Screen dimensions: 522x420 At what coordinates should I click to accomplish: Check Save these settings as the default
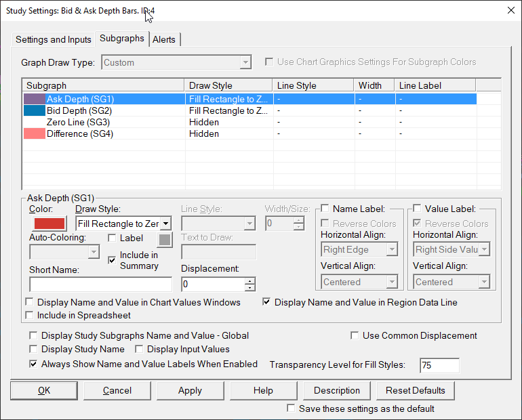pyautogui.click(x=291, y=408)
